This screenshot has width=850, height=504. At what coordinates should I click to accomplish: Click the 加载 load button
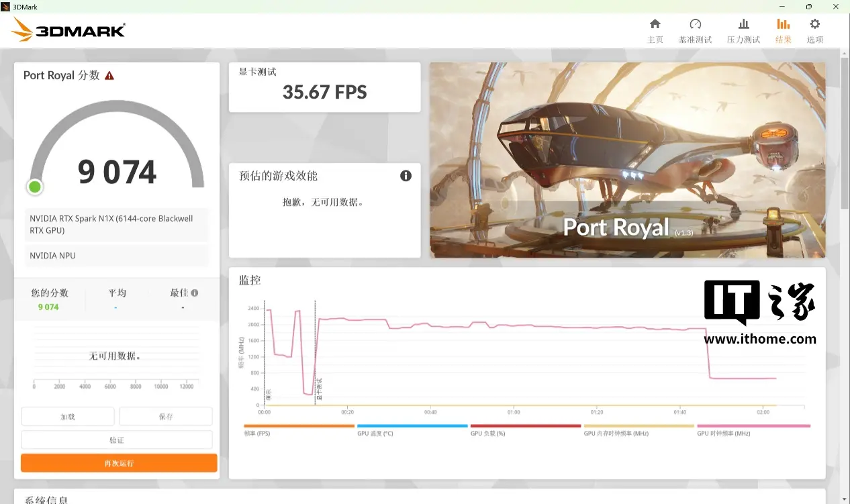click(68, 417)
